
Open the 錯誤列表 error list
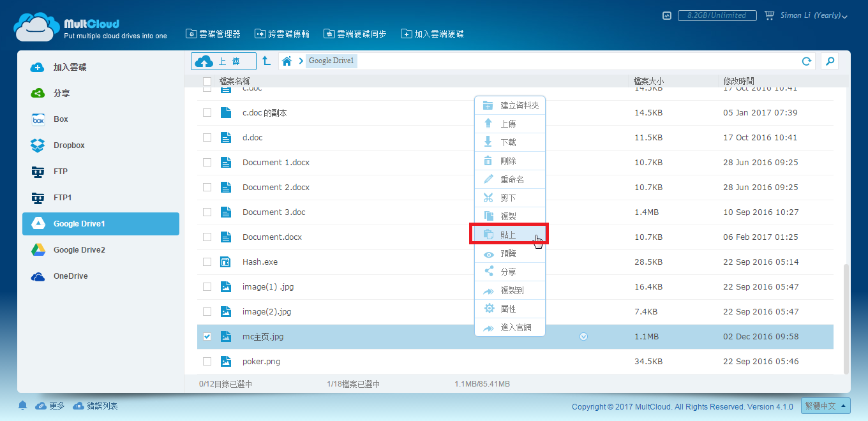coord(95,406)
